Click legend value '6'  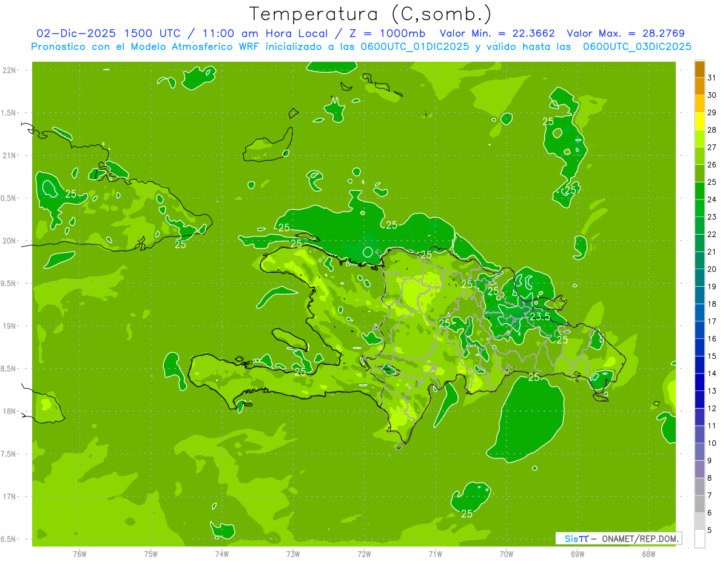click(710, 513)
